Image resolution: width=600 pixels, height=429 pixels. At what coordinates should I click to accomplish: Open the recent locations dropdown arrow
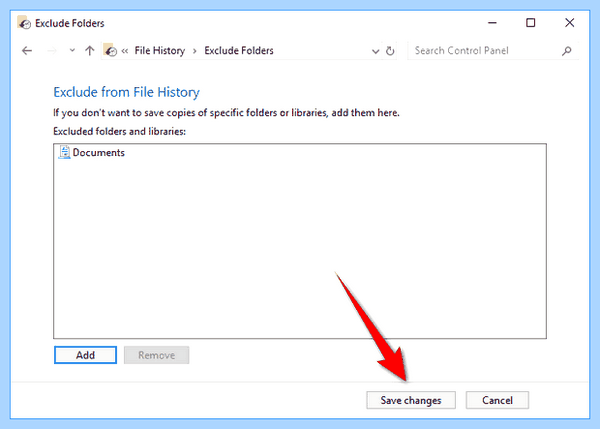coord(72,51)
